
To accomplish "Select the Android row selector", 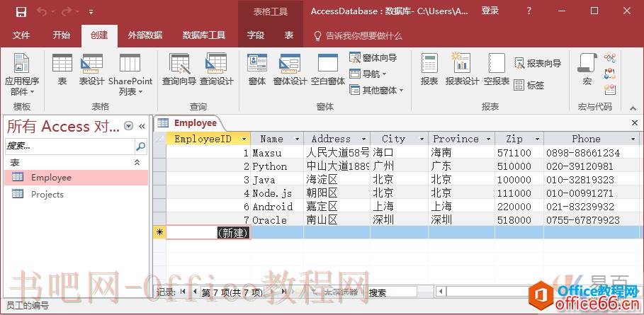I will tap(159, 206).
